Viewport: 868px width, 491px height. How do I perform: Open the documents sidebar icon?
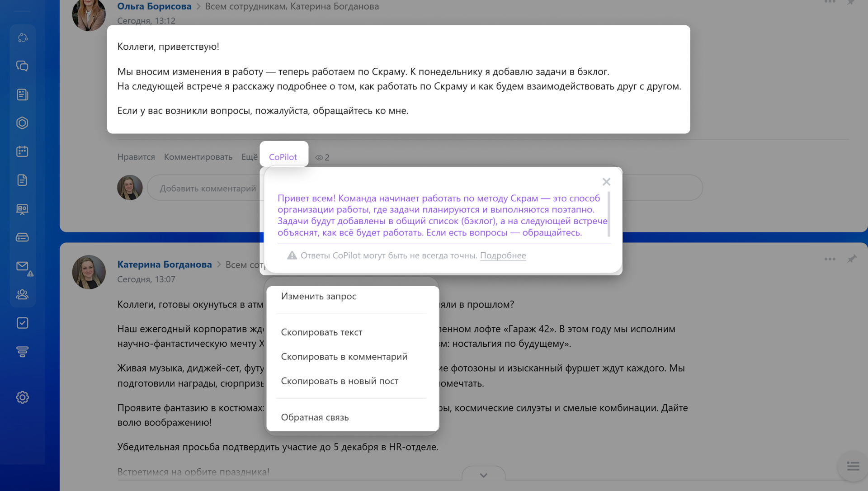[22, 180]
